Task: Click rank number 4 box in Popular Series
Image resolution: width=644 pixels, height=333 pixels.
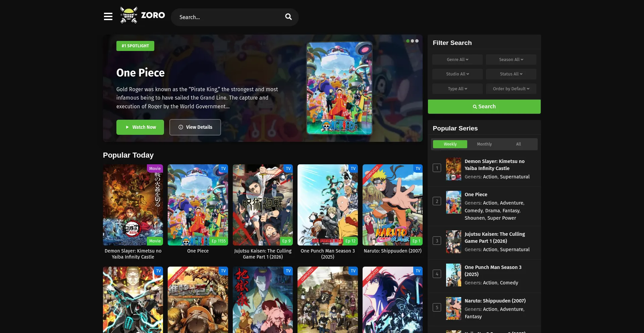Action: click(x=437, y=274)
